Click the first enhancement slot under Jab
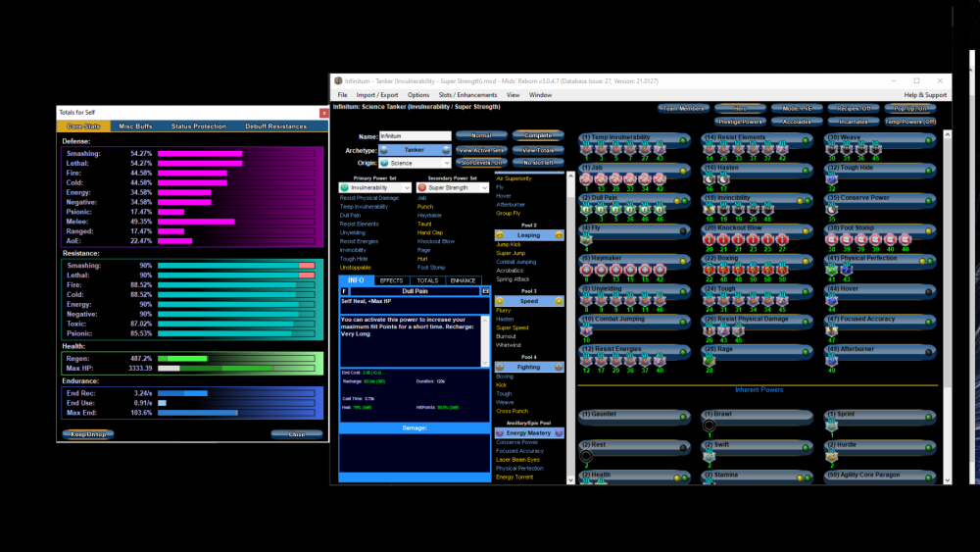This screenshot has width=980, height=552. (587, 179)
